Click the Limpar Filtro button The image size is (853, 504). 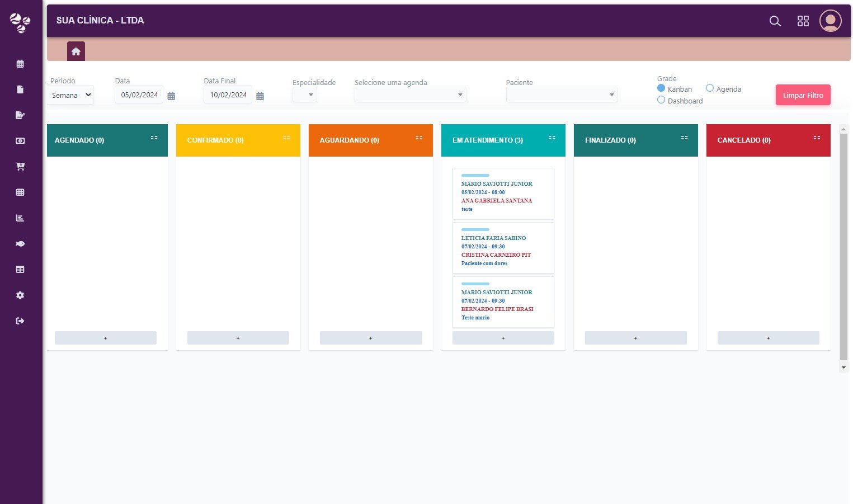tap(803, 95)
